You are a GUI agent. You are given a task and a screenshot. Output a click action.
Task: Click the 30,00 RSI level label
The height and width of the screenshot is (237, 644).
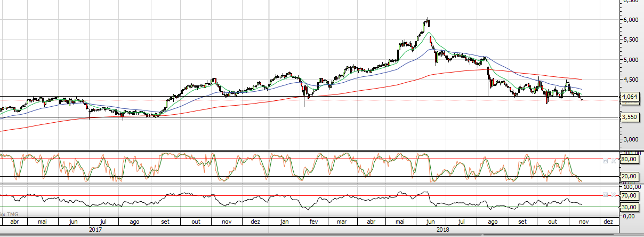click(x=630, y=207)
